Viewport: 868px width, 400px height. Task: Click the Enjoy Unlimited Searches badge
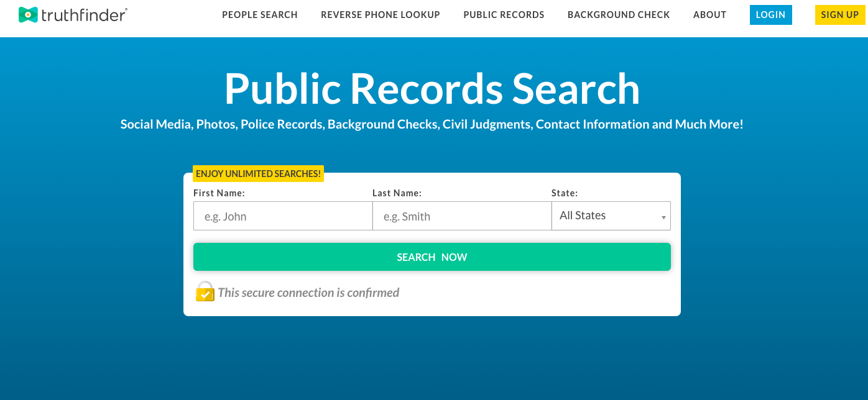click(258, 174)
